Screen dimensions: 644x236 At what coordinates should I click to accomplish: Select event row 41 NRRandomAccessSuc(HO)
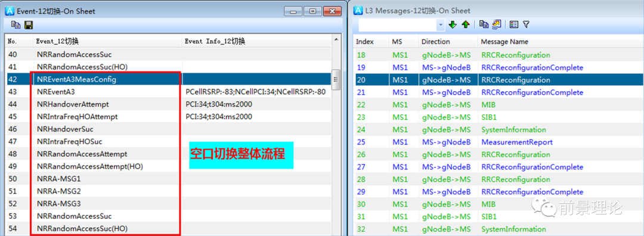coord(168,67)
